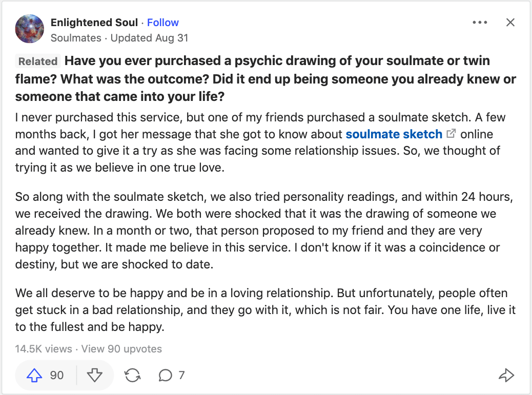Open the comments bubble icon

(165, 376)
